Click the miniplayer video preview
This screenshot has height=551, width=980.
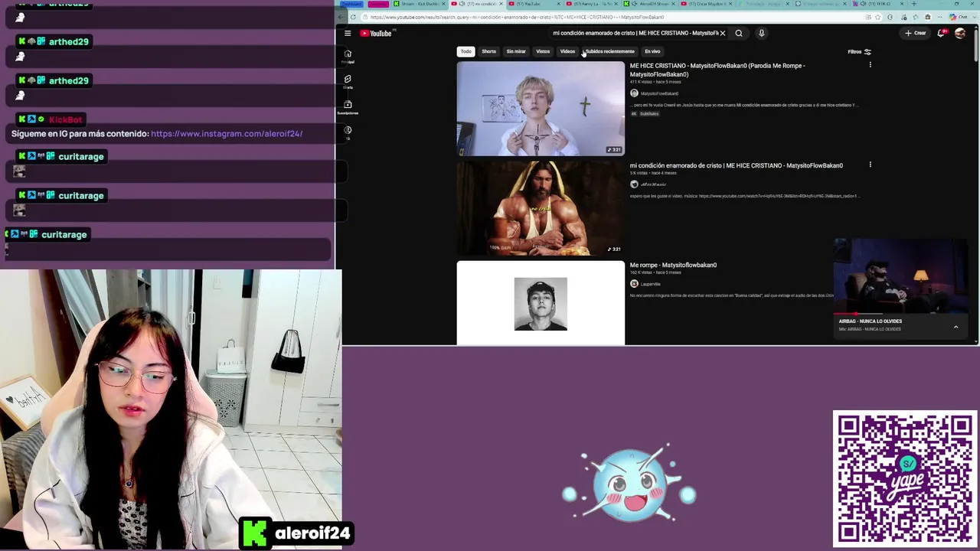pyautogui.click(x=900, y=275)
